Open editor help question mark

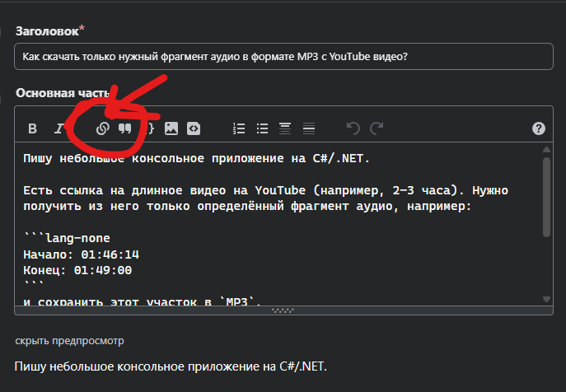[x=539, y=128]
